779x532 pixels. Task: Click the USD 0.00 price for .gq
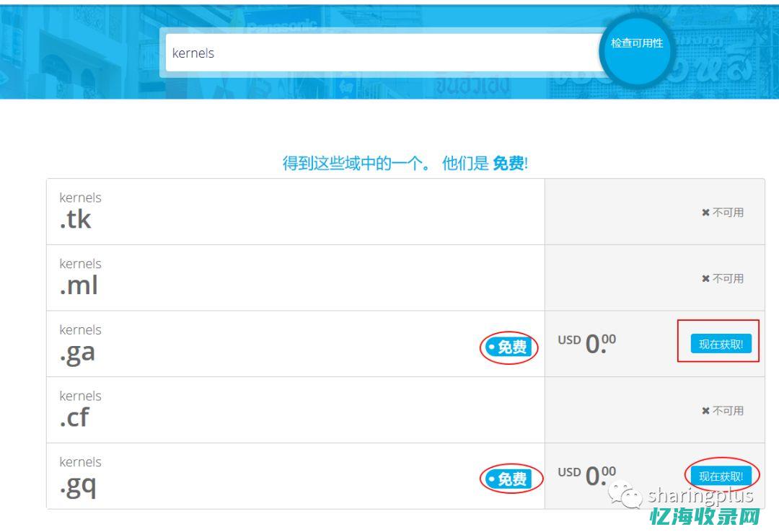point(587,476)
